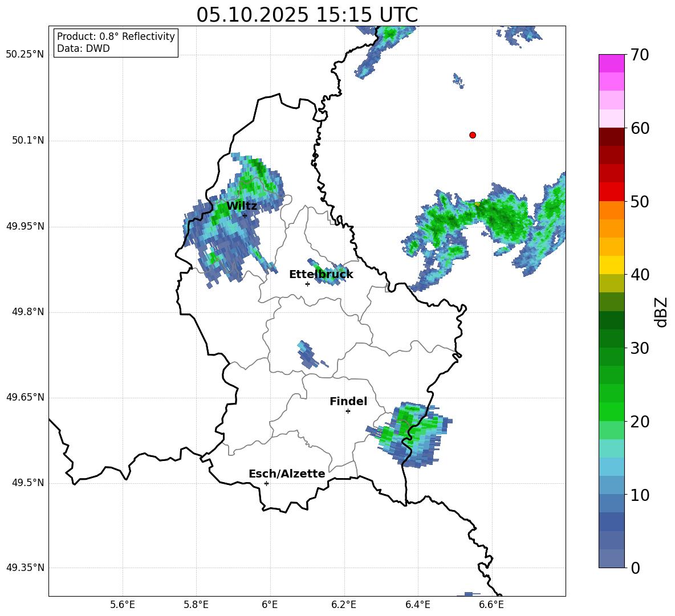
Task: Click the 6.6°E longitude label
Action: [x=491, y=605]
